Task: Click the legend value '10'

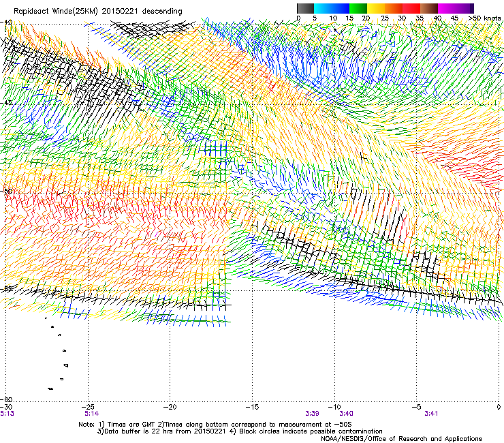Action: 333,18
